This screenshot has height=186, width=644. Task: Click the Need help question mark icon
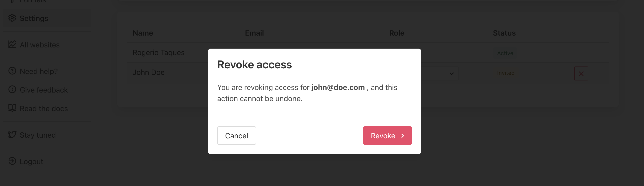12,71
